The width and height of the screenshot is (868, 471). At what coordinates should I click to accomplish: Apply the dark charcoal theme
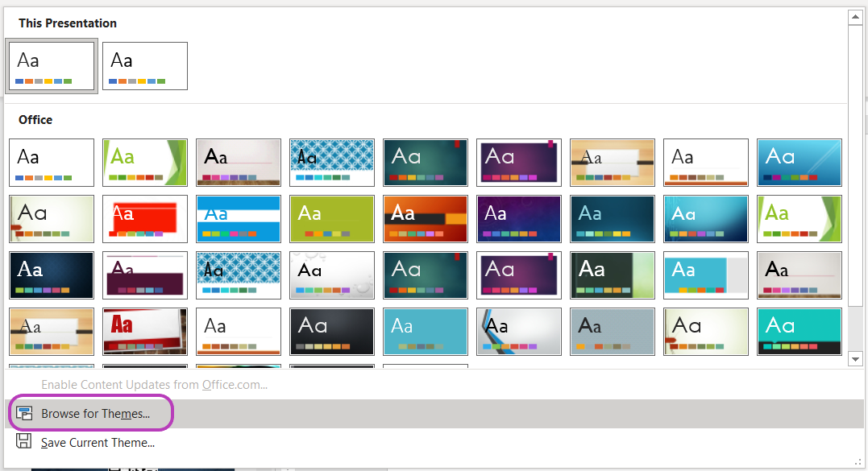332,332
